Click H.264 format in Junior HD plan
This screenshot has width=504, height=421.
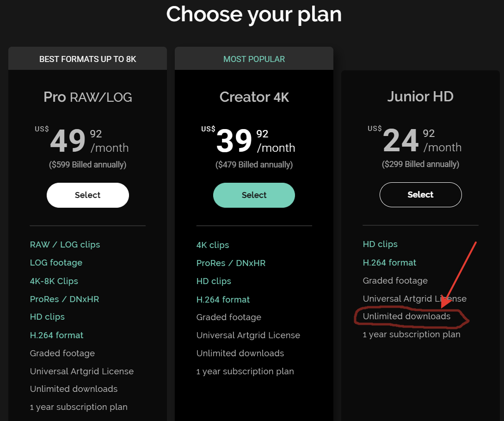point(389,263)
